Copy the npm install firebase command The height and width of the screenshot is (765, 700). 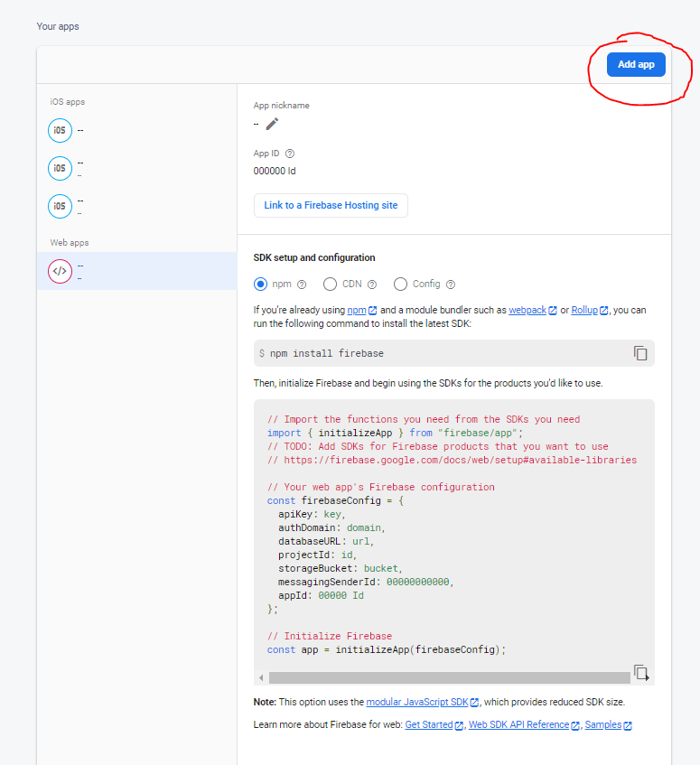[640, 353]
